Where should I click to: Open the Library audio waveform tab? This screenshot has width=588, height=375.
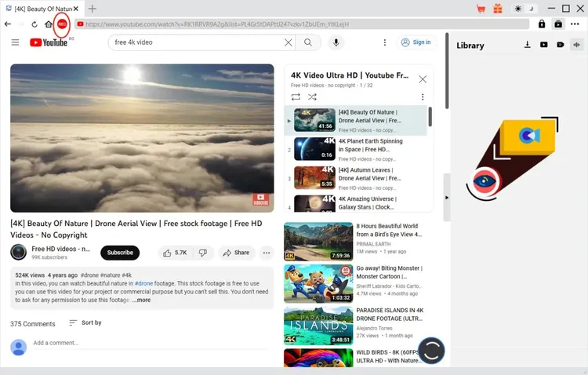[x=577, y=46]
